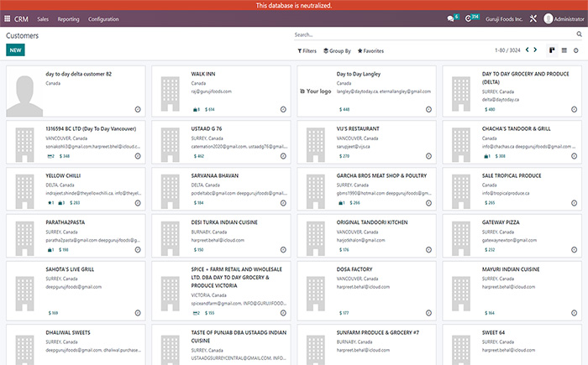Open activity clock on Day to Day Langley card
The width and height of the screenshot is (588, 365).
[428, 109]
